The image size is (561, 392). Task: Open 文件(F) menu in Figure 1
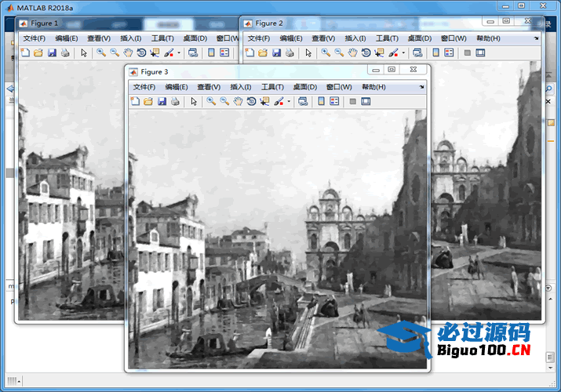tap(34, 38)
